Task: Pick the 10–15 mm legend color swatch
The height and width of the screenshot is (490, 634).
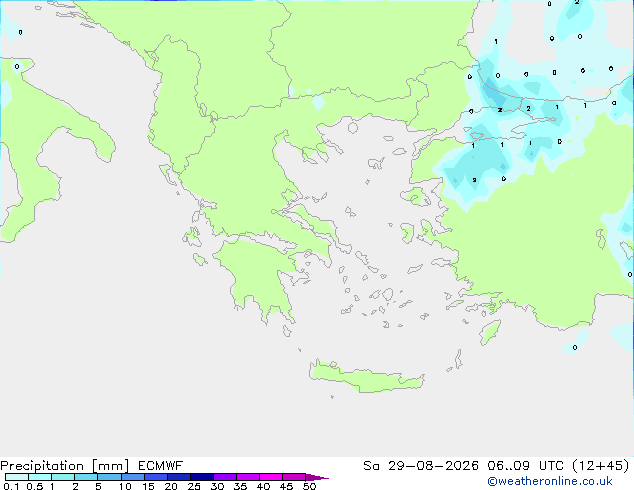Action: [133, 477]
